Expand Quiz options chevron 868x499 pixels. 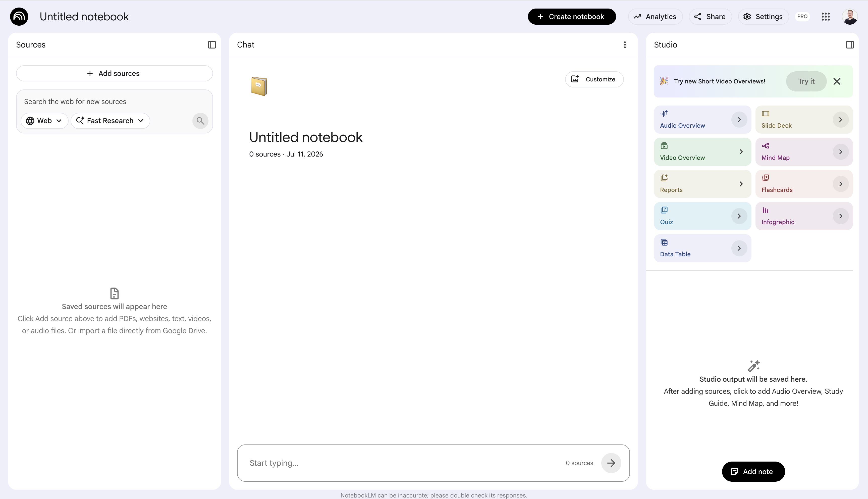pyautogui.click(x=739, y=216)
